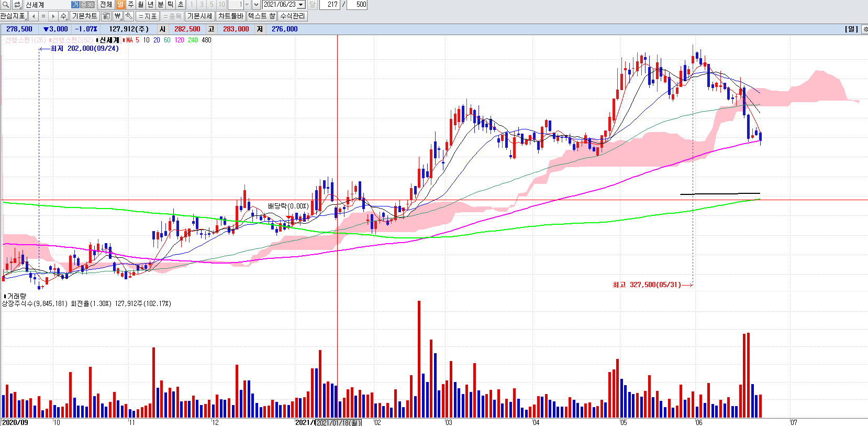Click the 증30 margin badge

coord(87,5)
